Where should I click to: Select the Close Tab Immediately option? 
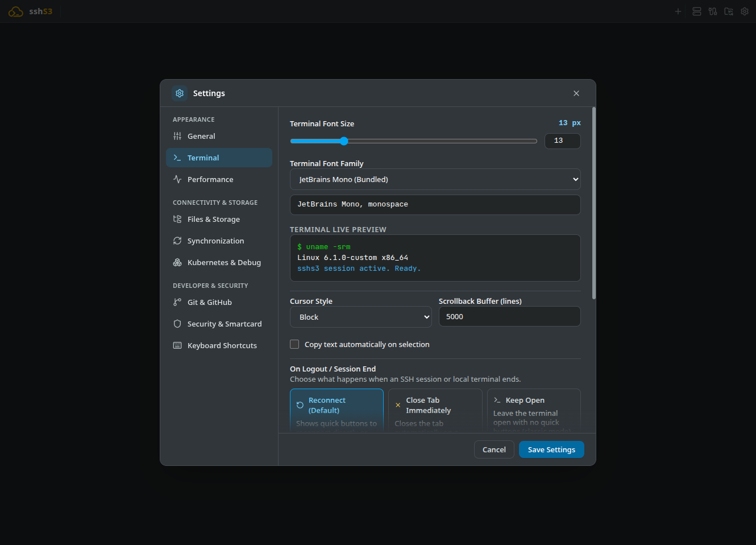pos(435,410)
